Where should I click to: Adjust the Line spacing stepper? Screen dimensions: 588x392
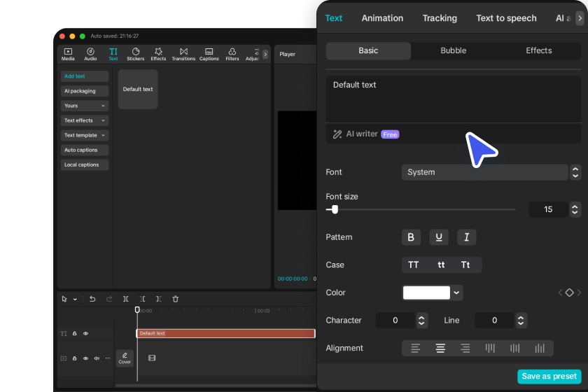point(521,321)
